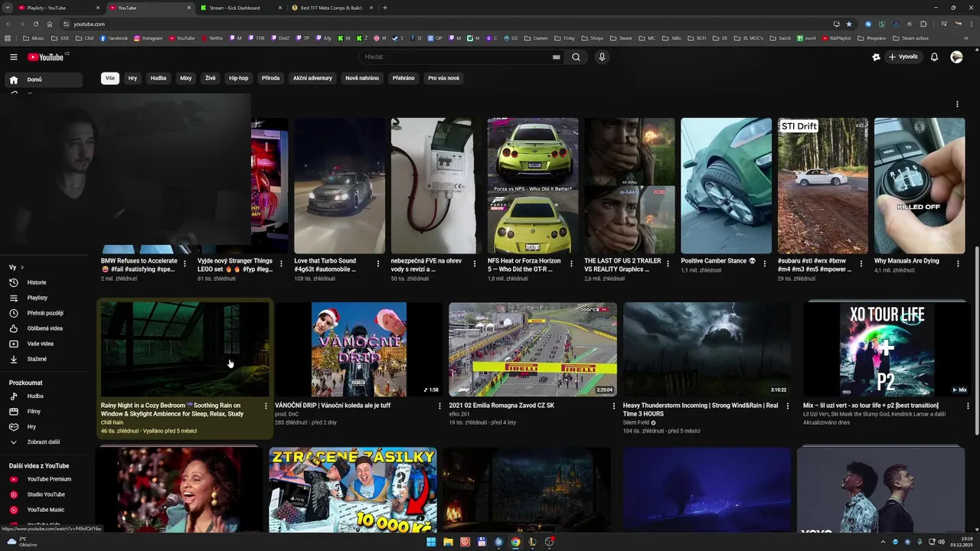
Task: Open YouTube Music link
Action: coord(43,510)
